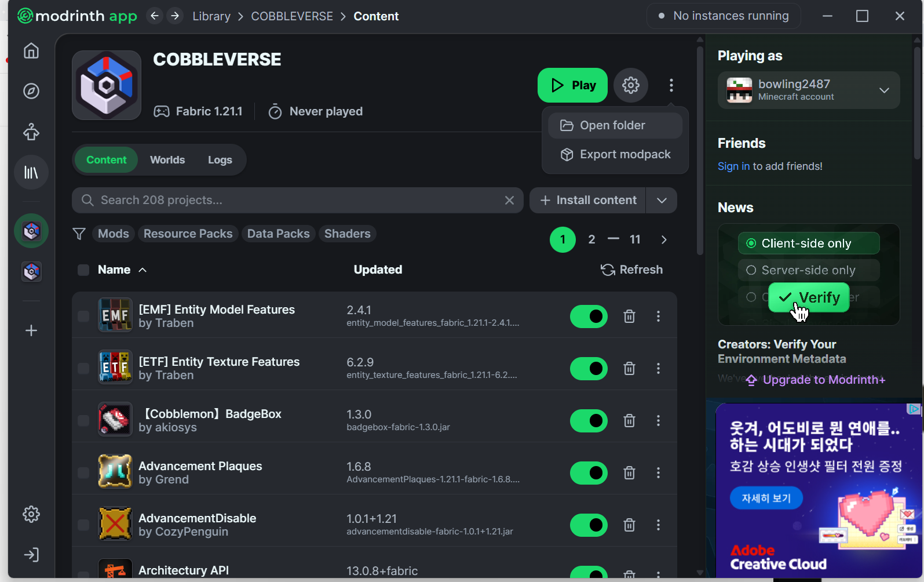Click the COBBLEVERSE modpack logo
Image resolution: width=924 pixels, height=582 pixels.
pyautogui.click(x=107, y=85)
